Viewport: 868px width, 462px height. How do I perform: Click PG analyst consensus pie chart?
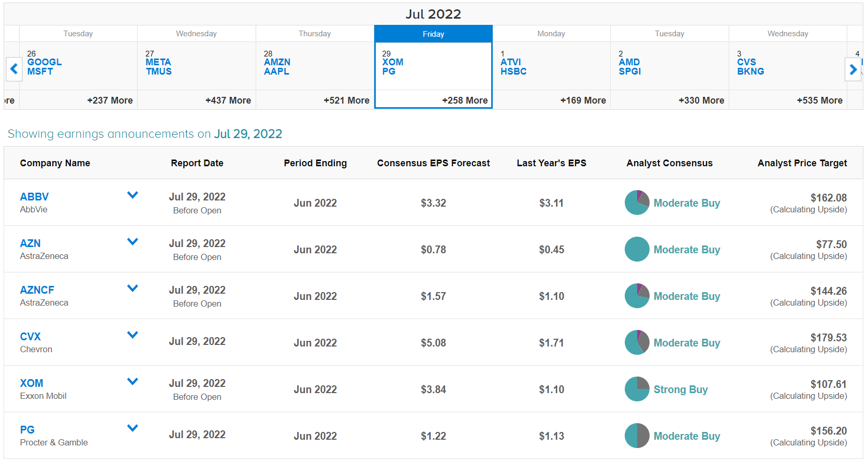point(637,436)
